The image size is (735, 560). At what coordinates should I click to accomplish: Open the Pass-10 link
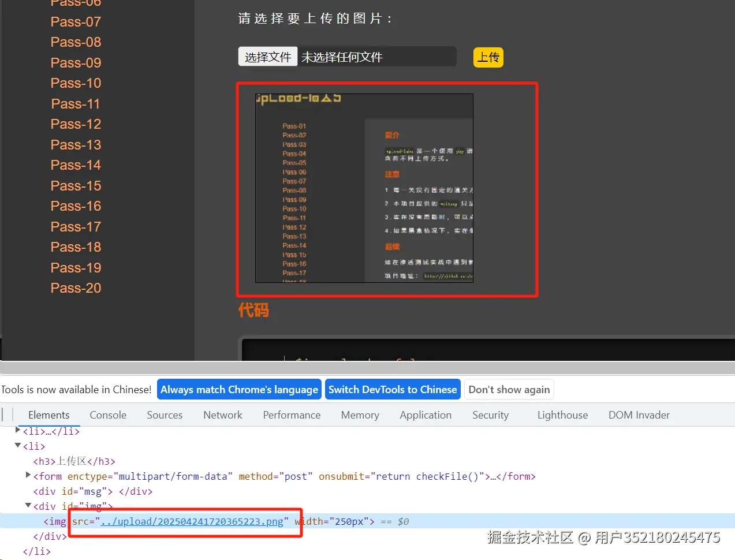(76, 83)
